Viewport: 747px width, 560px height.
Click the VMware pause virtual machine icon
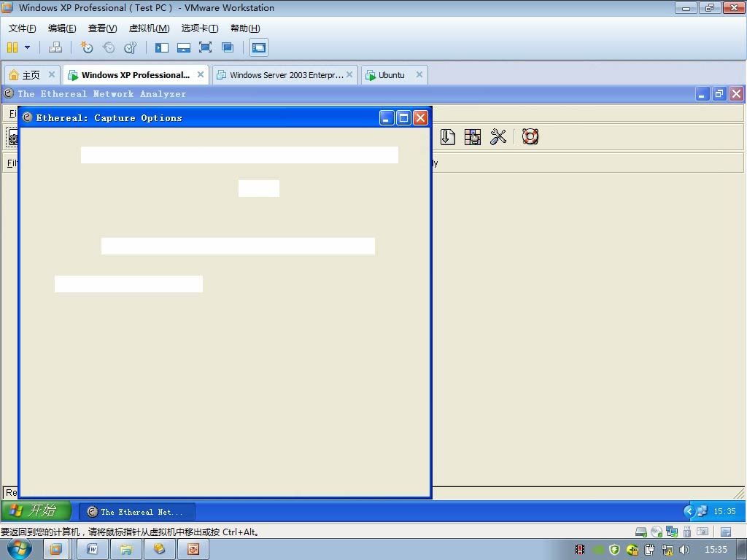click(12, 47)
